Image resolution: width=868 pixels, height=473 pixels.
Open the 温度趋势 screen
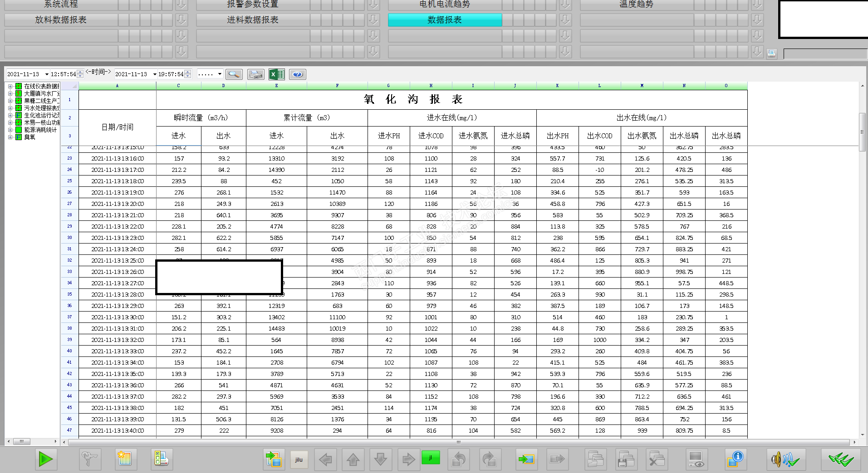click(x=637, y=4)
